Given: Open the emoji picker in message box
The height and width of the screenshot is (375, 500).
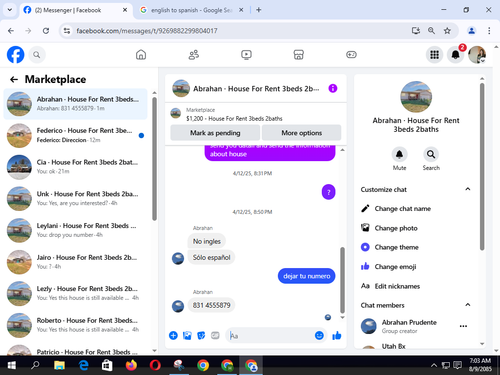Looking at the screenshot, I should (319, 335).
